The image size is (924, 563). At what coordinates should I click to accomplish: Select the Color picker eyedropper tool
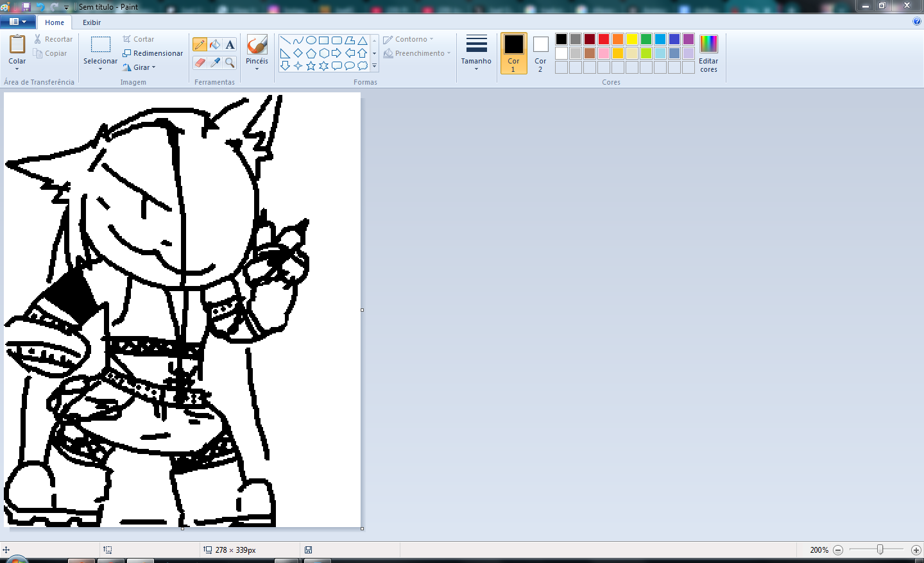[x=215, y=62]
